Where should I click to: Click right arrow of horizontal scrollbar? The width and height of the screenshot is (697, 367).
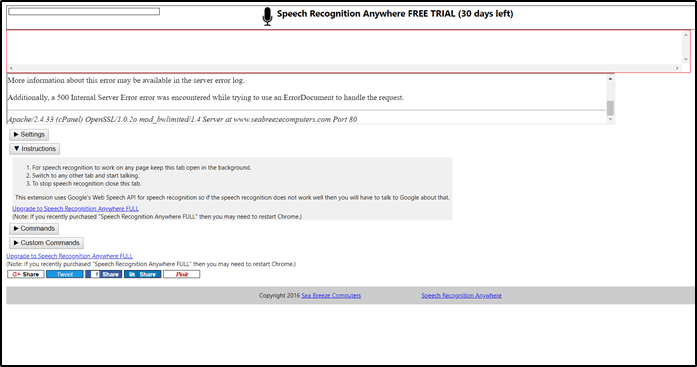(677, 68)
